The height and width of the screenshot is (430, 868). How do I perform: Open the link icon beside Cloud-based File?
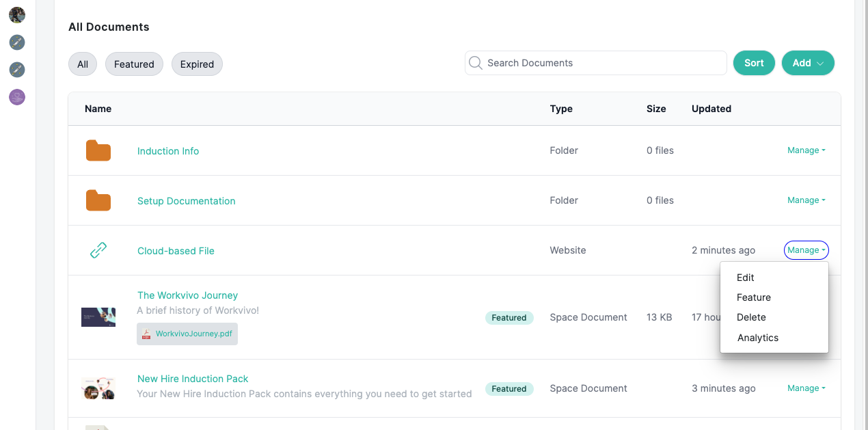pyautogui.click(x=98, y=250)
